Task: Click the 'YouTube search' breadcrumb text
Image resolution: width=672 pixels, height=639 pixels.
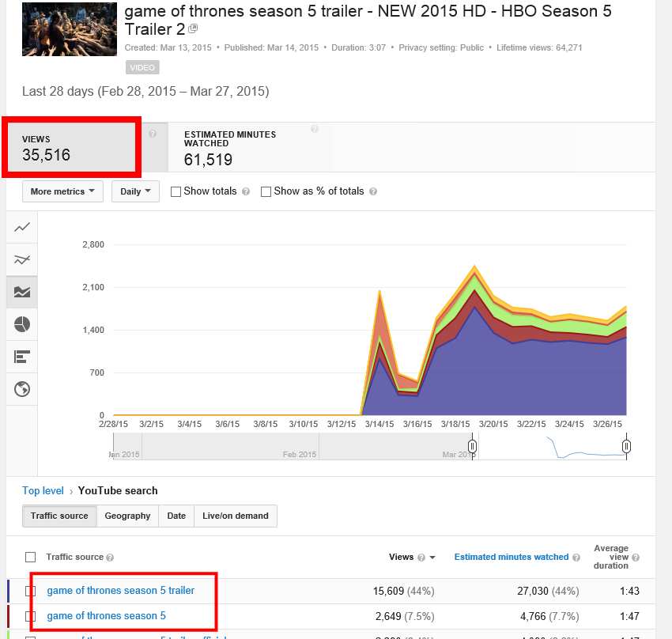Action: (x=118, y=490)
